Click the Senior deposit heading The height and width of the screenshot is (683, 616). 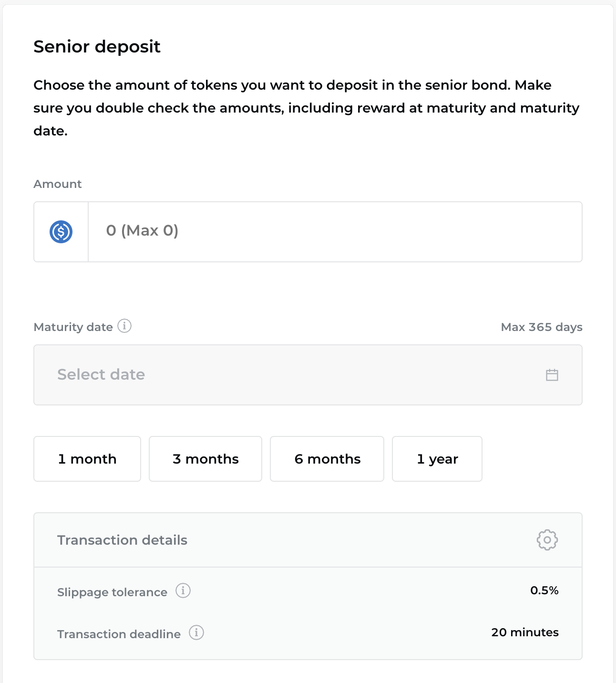click(97, 47)
